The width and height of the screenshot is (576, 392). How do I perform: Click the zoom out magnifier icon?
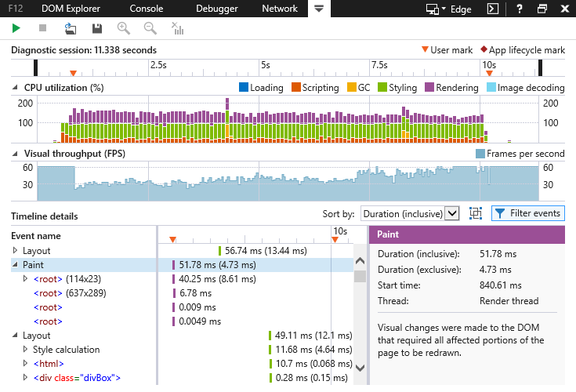pyautogui.click(x=150, y=28)
